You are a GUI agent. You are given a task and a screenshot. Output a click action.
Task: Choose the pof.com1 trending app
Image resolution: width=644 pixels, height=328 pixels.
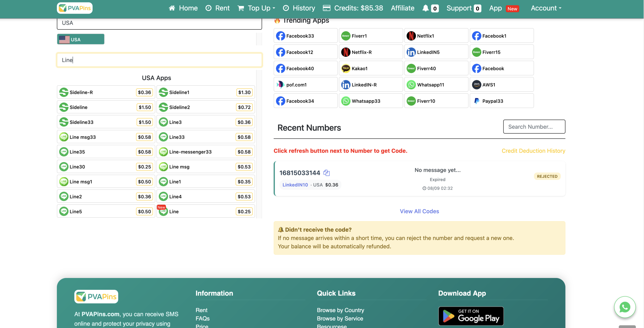click(305, 85)
